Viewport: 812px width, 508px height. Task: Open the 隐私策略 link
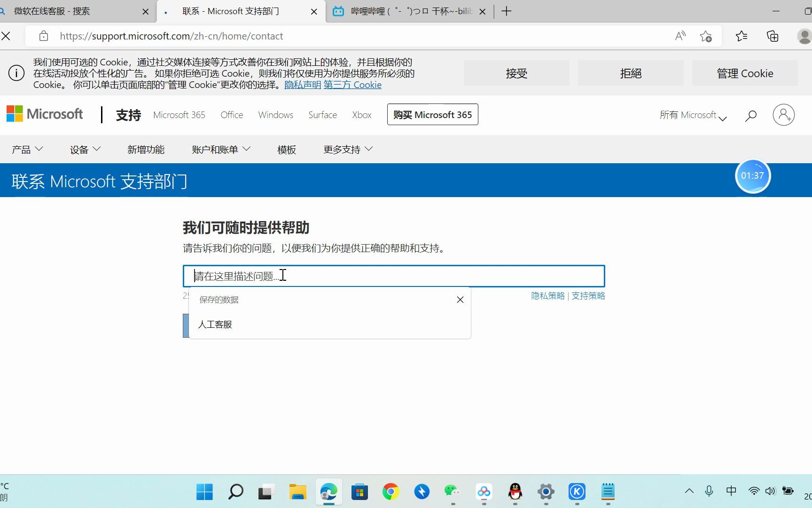click(x=547, y=295)
